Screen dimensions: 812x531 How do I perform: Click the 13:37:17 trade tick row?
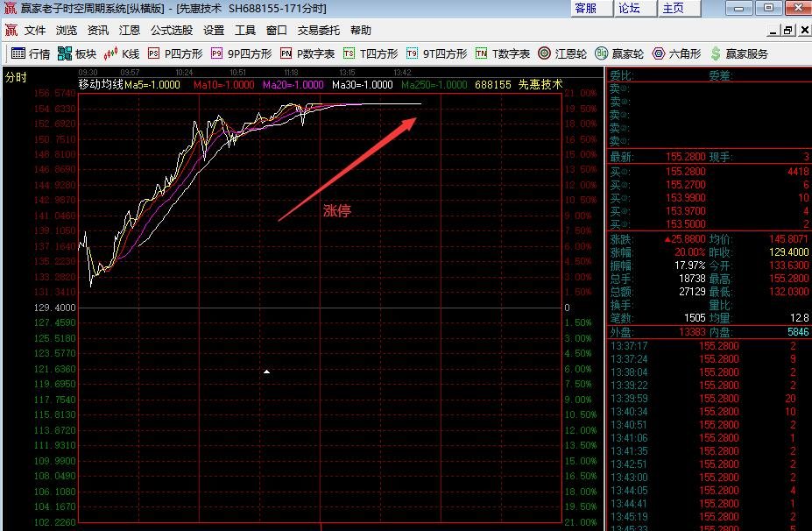click(x=709, y=346)
